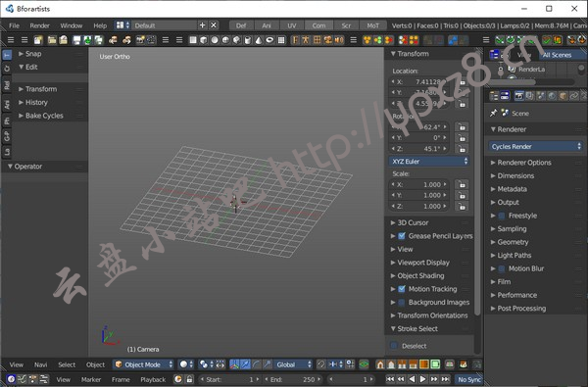The height and width of the screenshot is (387, 588).
Task: Jump to last frame in timeline
Action: [x=445, y=379]
